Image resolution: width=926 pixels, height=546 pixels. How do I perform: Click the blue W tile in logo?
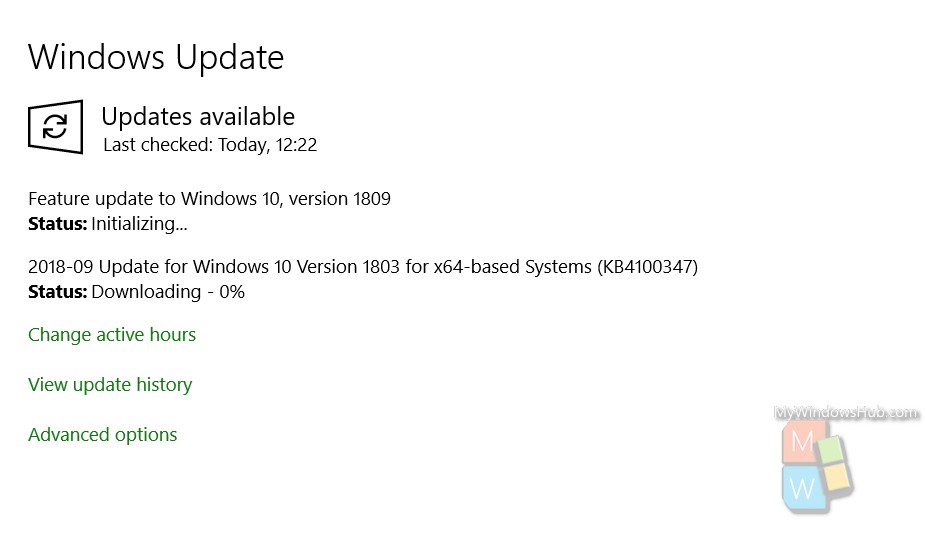(801, 488)
